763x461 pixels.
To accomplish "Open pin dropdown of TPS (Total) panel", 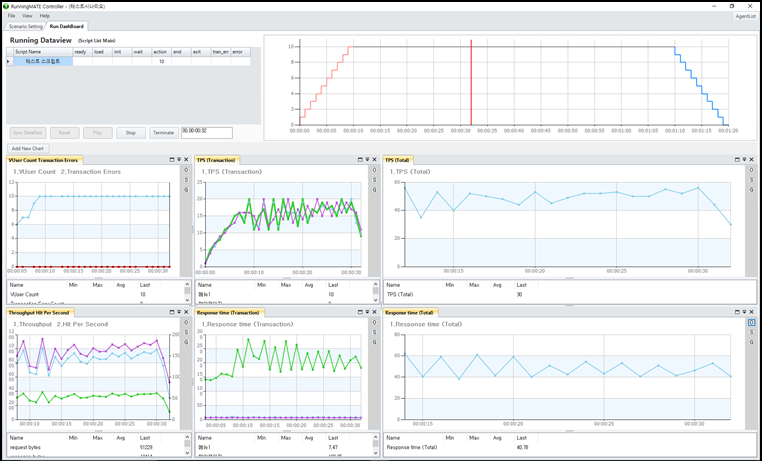I will click(x=745, y=159).
